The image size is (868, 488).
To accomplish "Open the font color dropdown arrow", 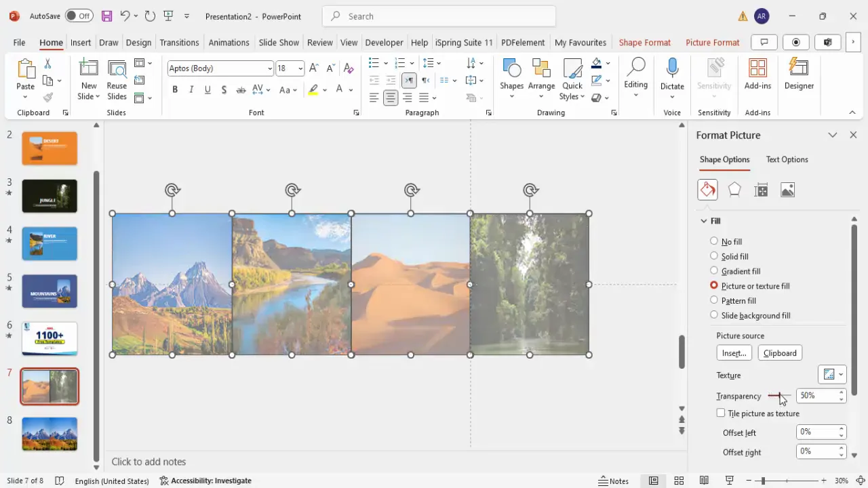I will 351,89.
